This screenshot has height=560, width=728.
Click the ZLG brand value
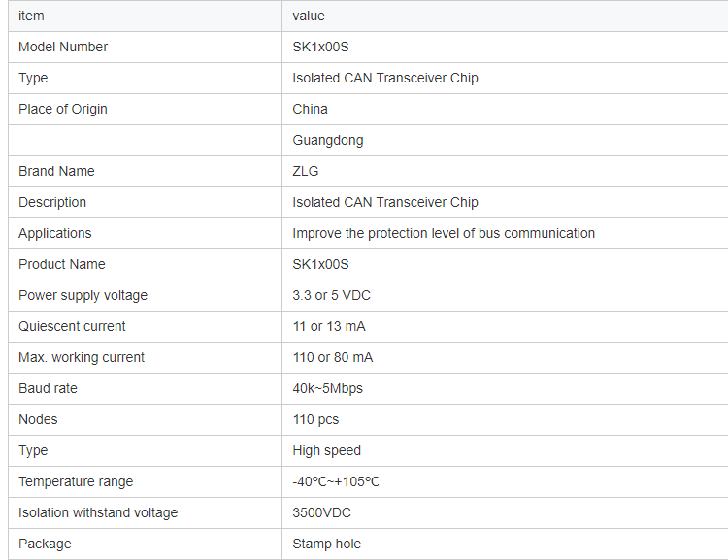pyautogui.click(x=306, y=171)
